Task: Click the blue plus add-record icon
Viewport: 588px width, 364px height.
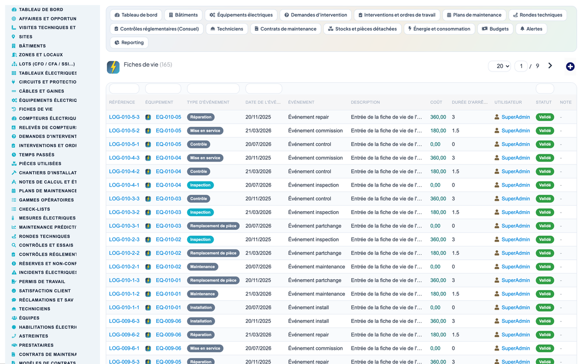Action: tap(570, 67)
